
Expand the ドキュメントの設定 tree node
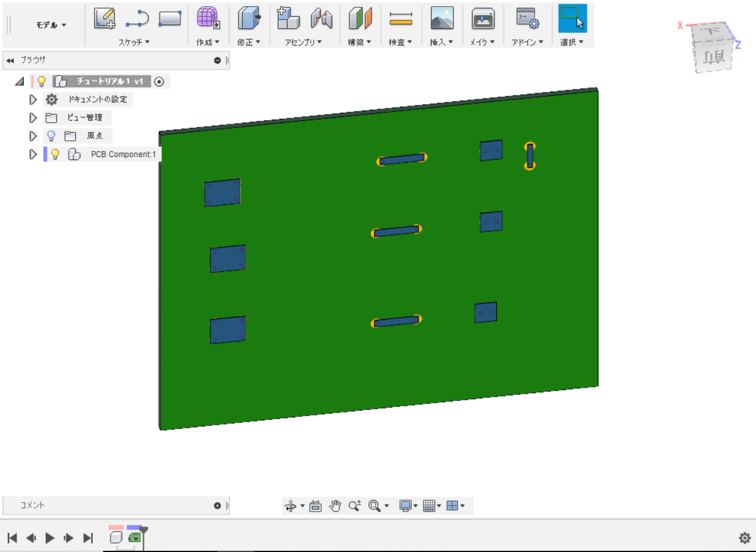[x=33, y=99]
